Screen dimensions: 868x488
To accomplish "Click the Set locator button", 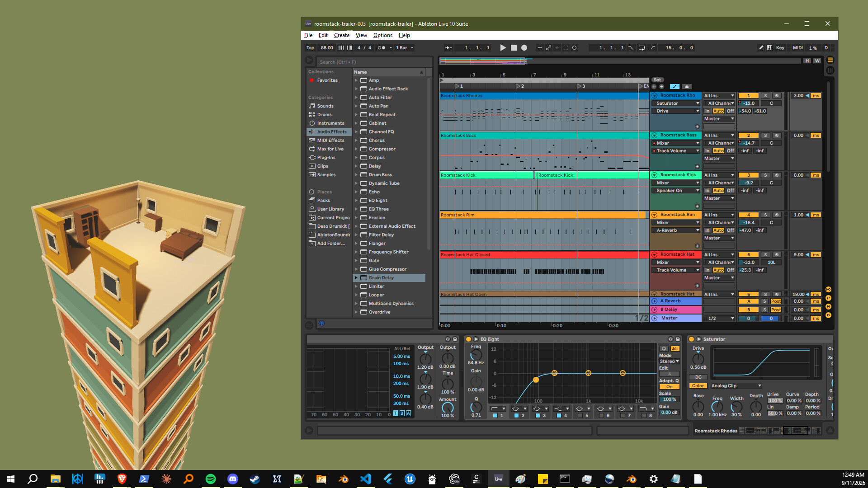I will (x=657, y=80).
